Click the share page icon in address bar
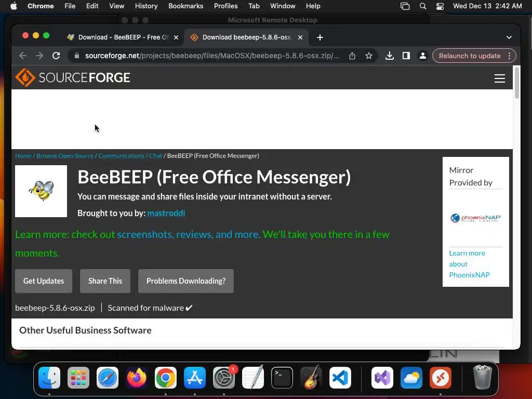 (352, 56)
